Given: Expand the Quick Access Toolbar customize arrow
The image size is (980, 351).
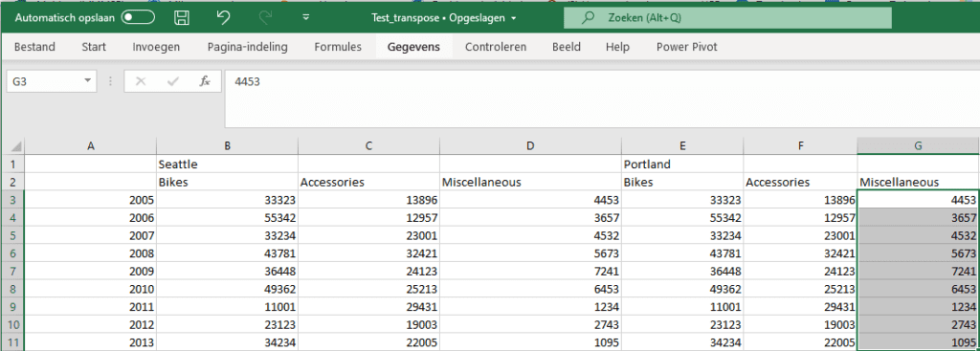Looking at the screenshot, I should [x=305, y=17].
